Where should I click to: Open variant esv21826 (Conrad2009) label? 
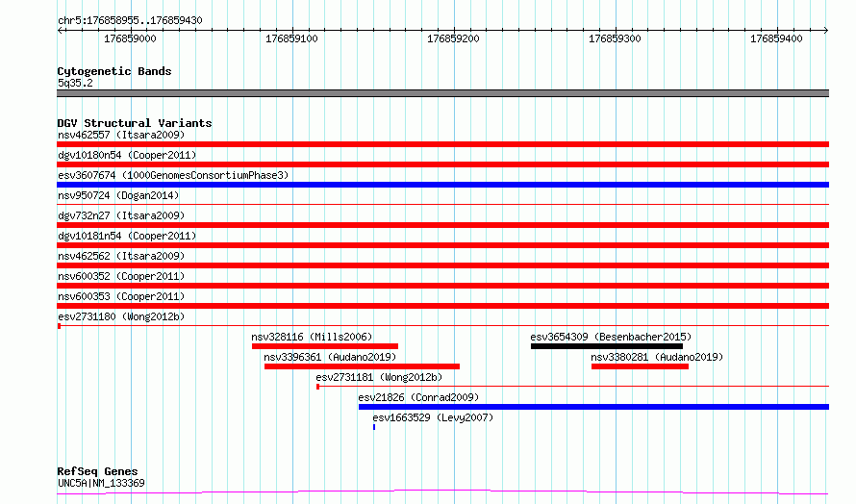coord(418,397)
